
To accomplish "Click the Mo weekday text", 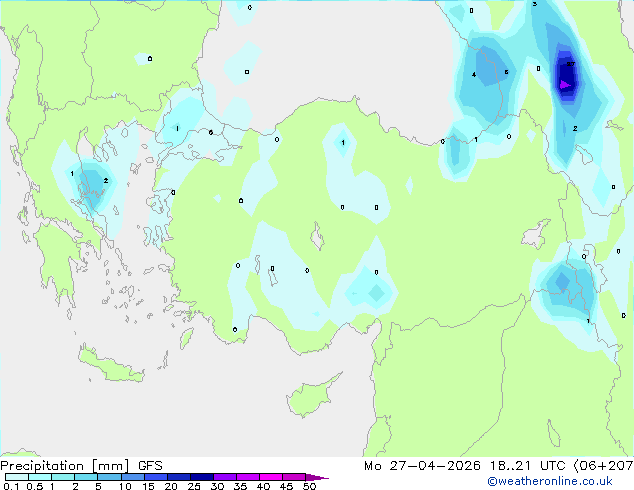I will click(373, 466).
